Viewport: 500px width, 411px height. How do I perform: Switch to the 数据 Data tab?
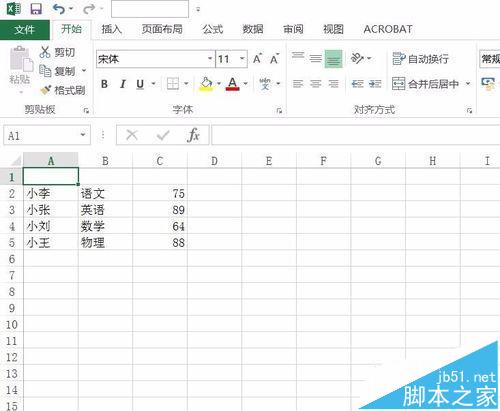[x=253, y=29]
